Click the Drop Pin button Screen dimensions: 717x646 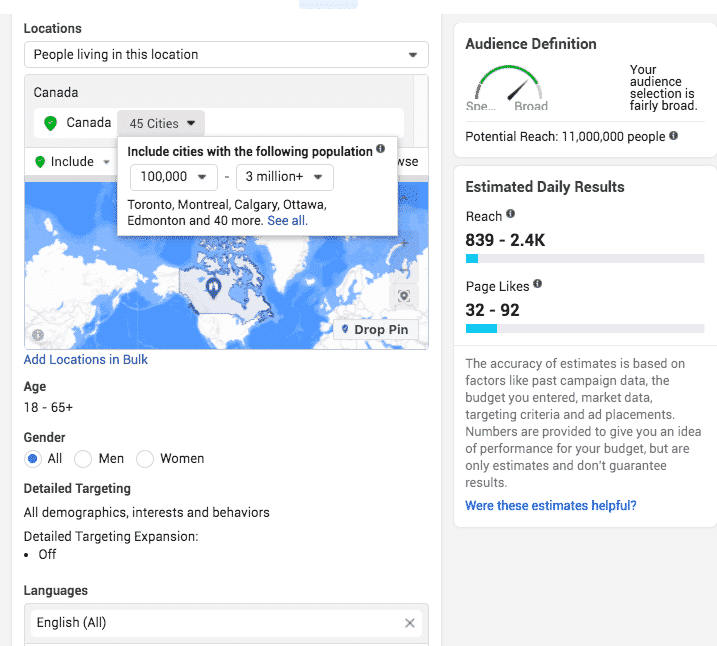[374, 329]
